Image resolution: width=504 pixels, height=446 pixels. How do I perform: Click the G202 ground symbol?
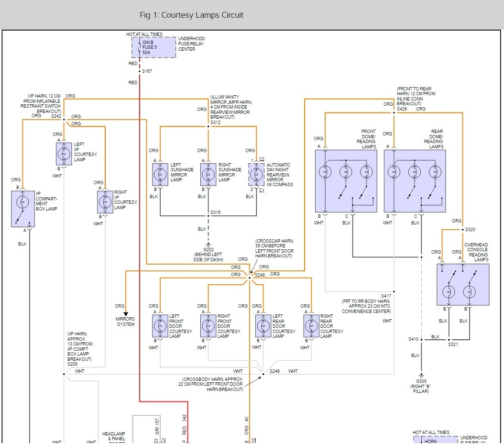208,244
